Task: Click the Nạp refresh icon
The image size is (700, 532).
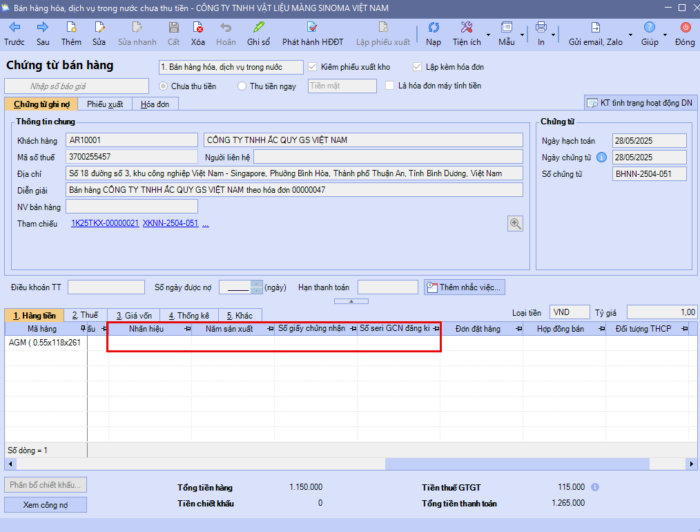Action: [433, 27]
